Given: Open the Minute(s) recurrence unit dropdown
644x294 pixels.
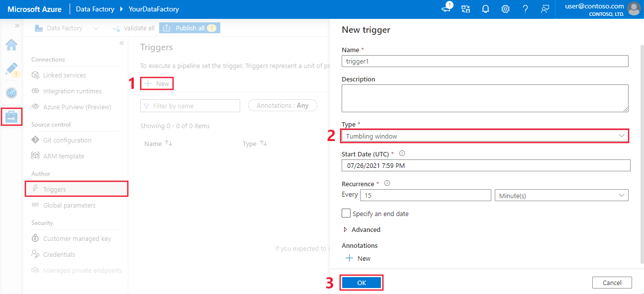Looking at the screenshot, I should (561, 195).
